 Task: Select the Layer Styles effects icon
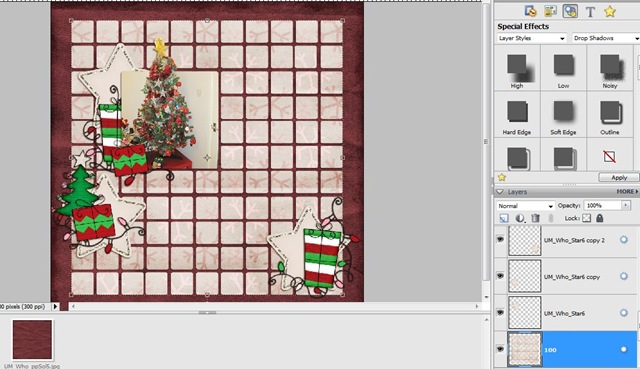pyautogui.click(x=570, y=11)
